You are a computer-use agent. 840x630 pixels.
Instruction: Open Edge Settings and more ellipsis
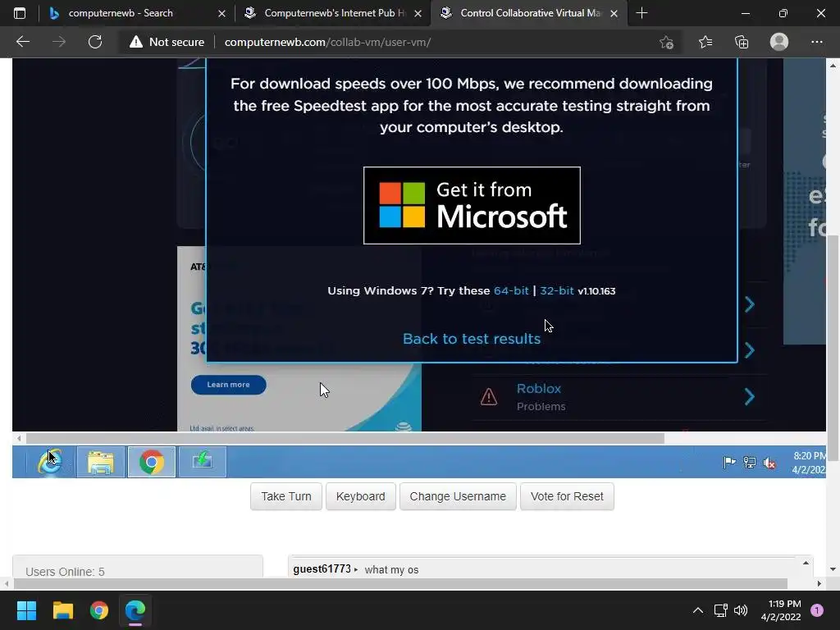point(816,42)
